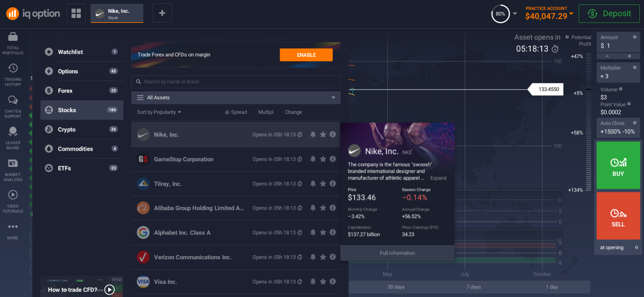This screenshot has height=297, width=644.
Task: Open Auto Close +1500% -10% settings
Action: pyautogui.click(x=618, y=128)
